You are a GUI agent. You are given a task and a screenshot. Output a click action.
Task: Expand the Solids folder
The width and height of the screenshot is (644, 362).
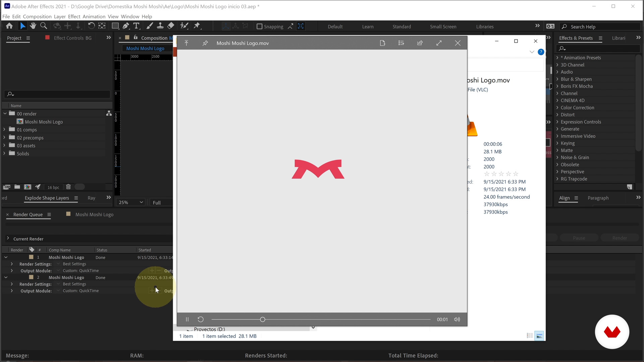point(4,154)
